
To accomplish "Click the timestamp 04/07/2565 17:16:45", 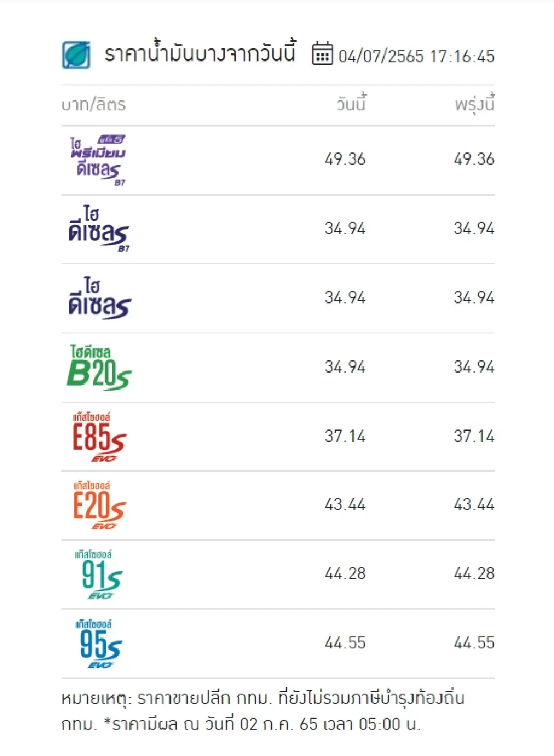I will click(x=416, y=57).
